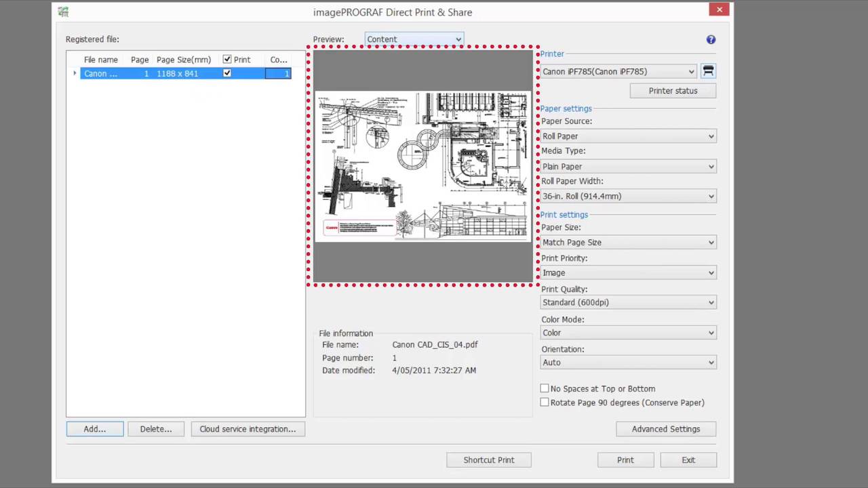Click the Exit button
Screen dimensions: 868x488
click(688, 460)
